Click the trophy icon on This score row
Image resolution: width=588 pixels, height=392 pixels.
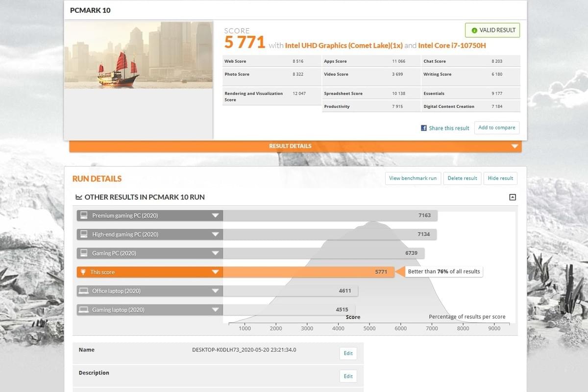pyautogui.click(x=83, y=272)
